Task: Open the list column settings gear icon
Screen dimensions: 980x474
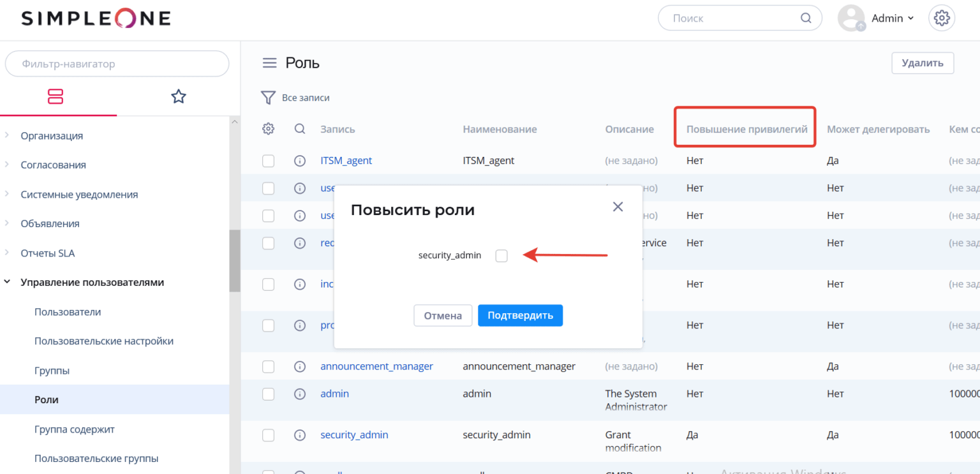Action: tap(269, 129)
